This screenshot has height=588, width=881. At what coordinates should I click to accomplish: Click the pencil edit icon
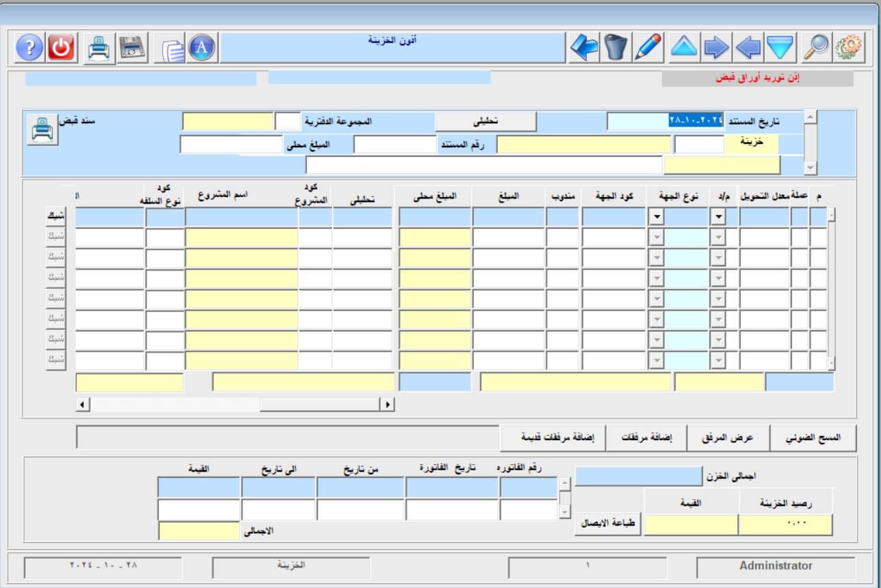(648, 48)
